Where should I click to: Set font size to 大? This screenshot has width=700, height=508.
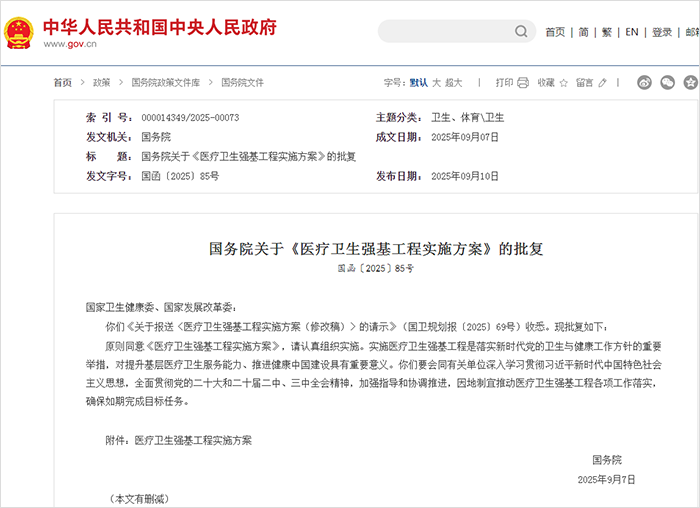point(436,83)
